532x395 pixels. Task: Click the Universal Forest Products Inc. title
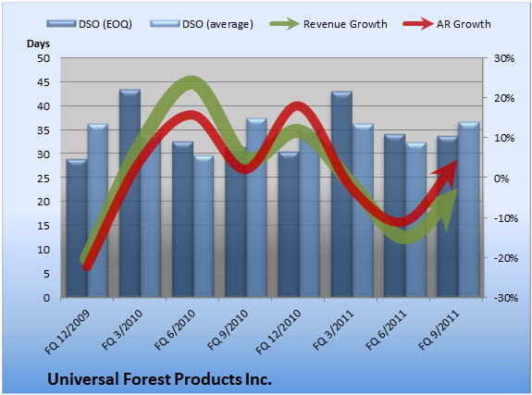[x=159, y=379]
